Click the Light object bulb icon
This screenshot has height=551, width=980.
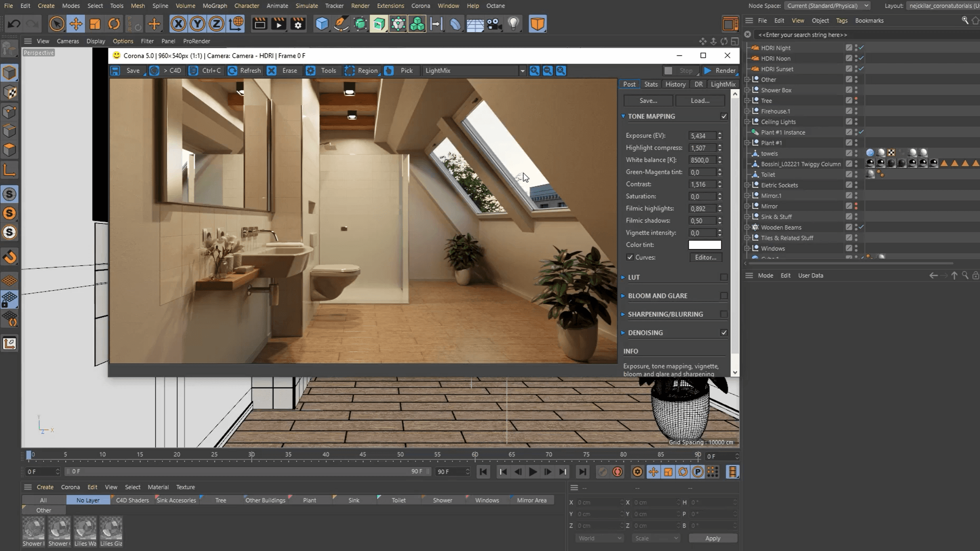513,24
